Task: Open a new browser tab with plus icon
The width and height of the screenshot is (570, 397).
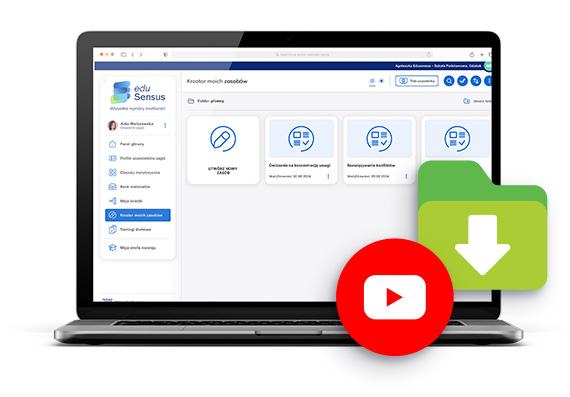Action: 482,55
